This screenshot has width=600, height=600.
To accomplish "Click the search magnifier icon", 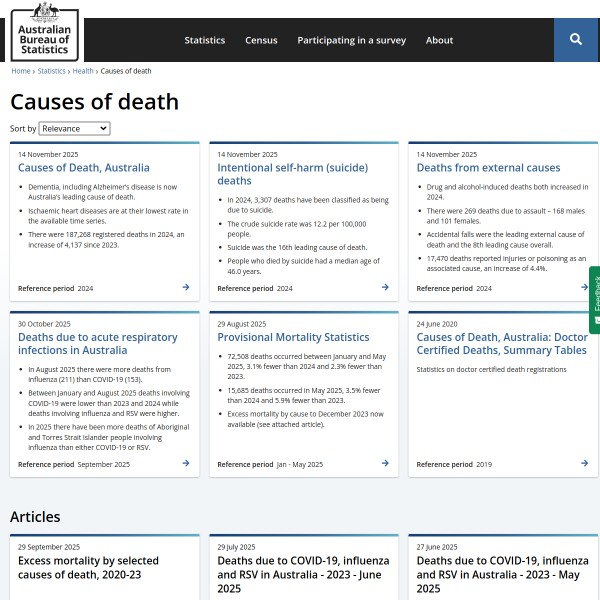I will pyautogui.click(x=575, y=40).
